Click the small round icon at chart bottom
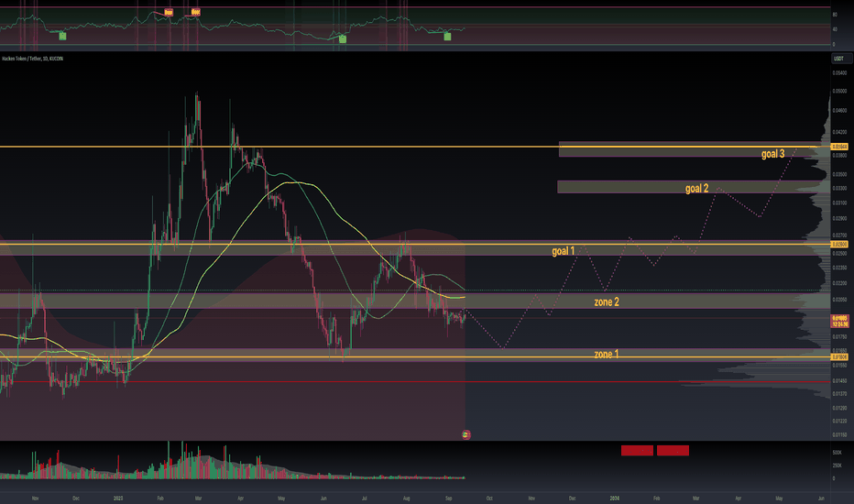Image resolution: width=854 pixels, height=504 pixels. tap(465, 434)
